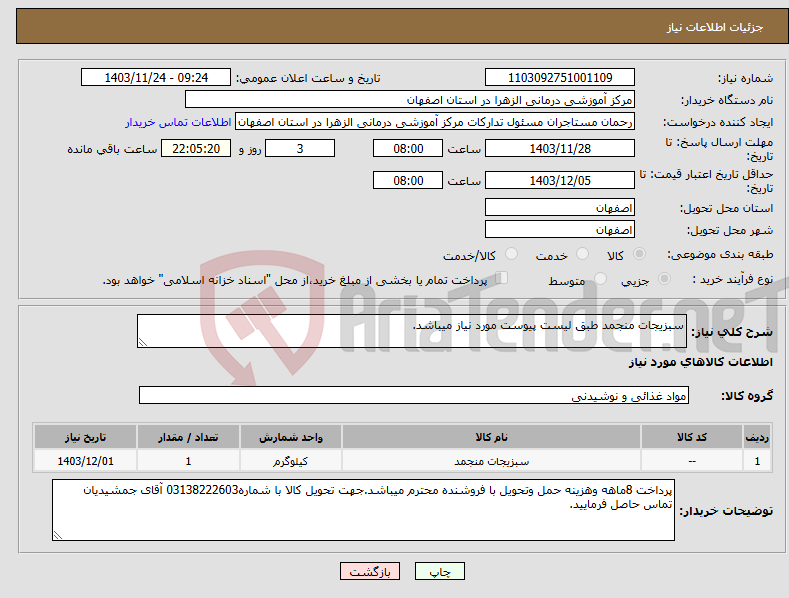The image size is (789, 598).
Task: Click the price validity date 1403/12/05
Action: coord(560,180)
